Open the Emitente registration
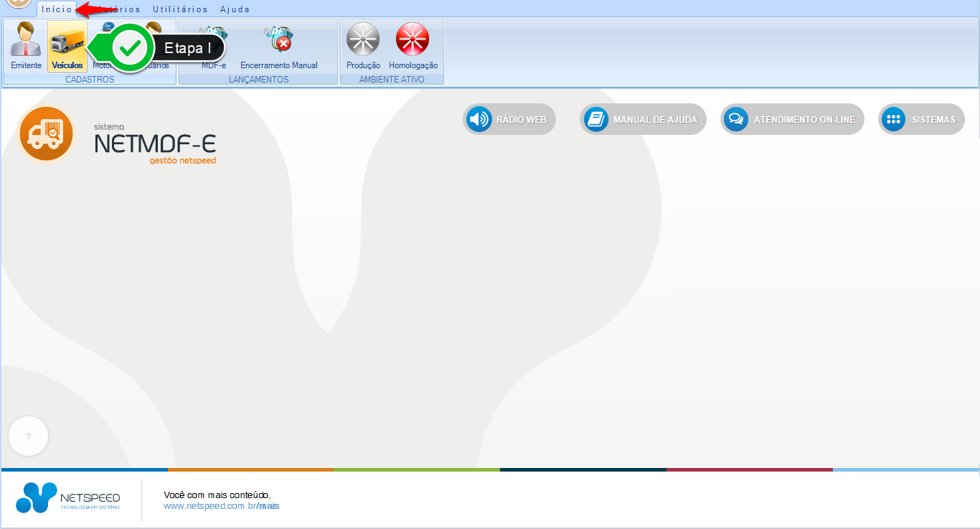The width and height of the screenshot is (980, 529). point(26,46)
